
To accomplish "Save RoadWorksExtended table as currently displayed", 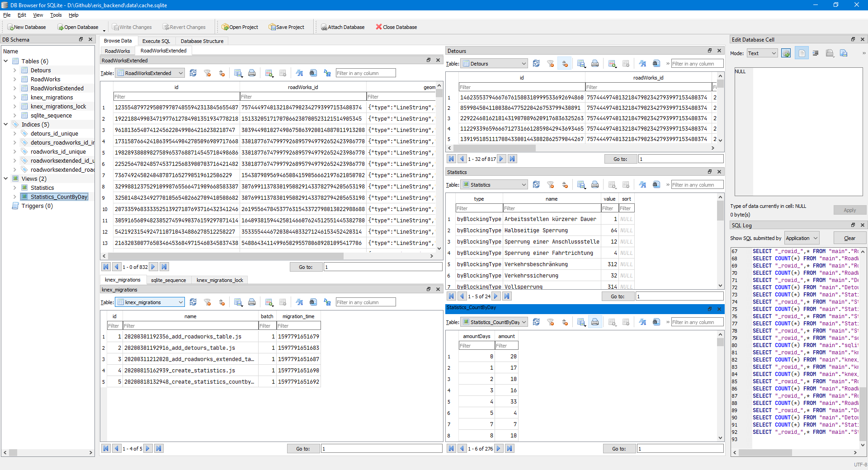I will (238, 73).
